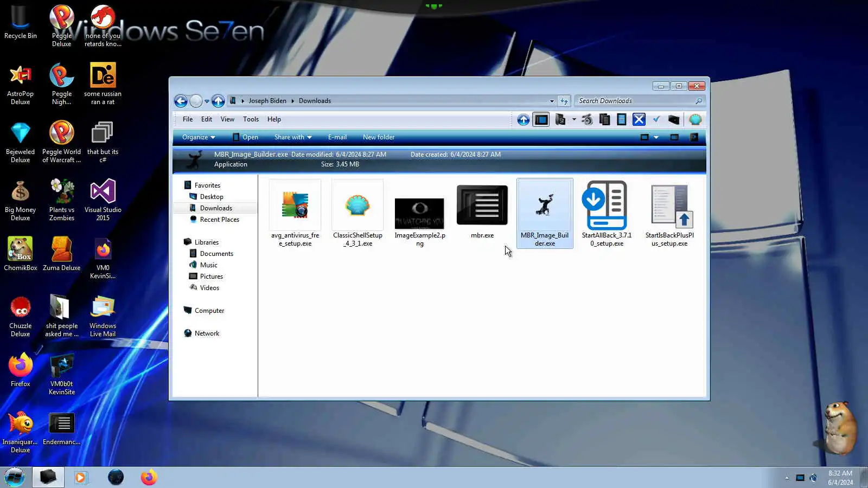Click the Back navigation arrow button

pos(181,101)
